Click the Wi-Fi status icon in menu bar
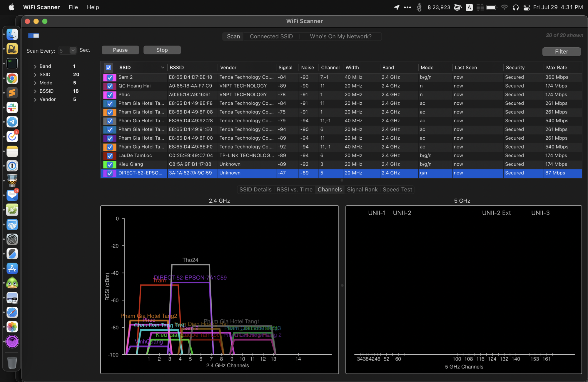 pos(504,7)
